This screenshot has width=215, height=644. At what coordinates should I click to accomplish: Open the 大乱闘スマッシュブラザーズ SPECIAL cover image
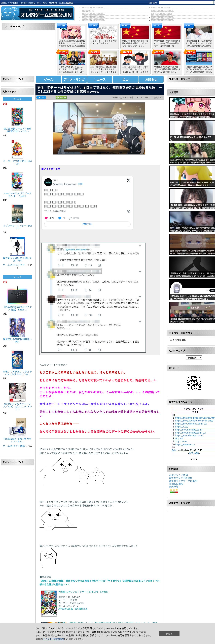coord(49,604)
